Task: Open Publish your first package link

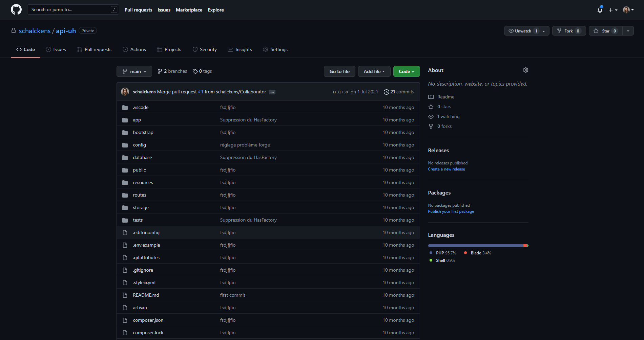Action: point(451,211)
